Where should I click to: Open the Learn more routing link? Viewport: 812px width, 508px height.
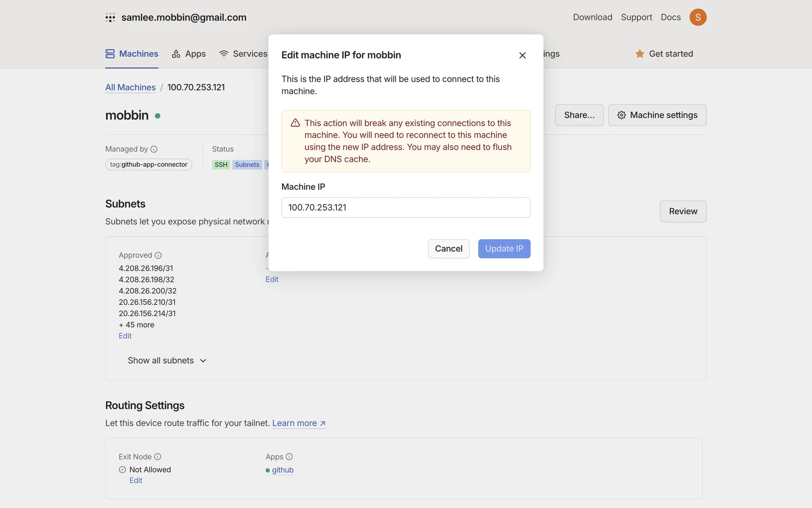299,423
